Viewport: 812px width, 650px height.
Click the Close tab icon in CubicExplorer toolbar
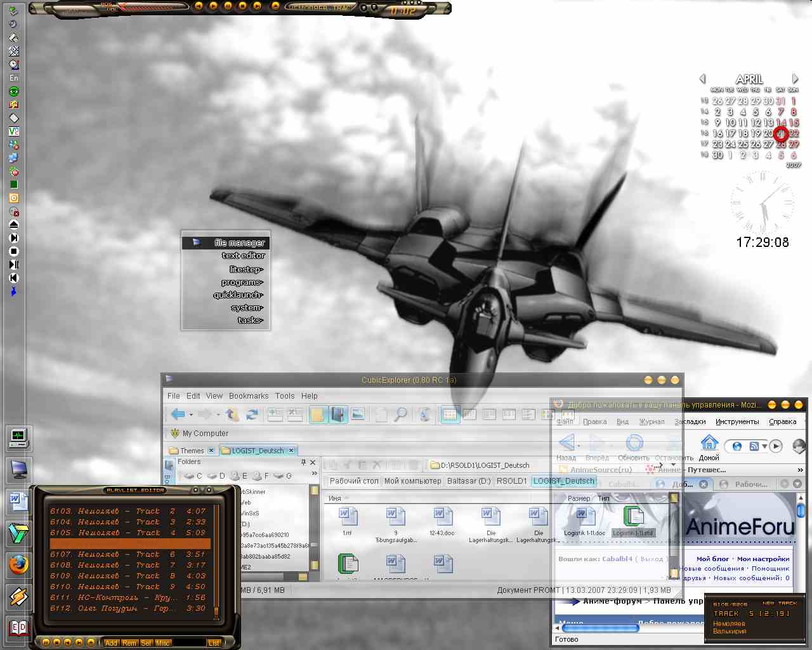tap(295, 415)
